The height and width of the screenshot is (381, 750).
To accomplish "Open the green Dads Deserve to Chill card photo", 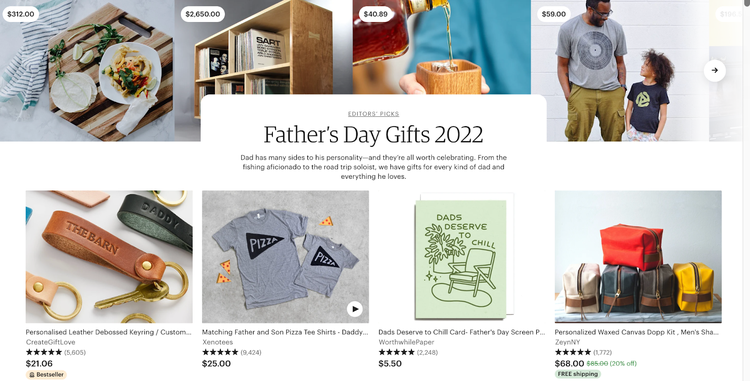I will (462, 257).
